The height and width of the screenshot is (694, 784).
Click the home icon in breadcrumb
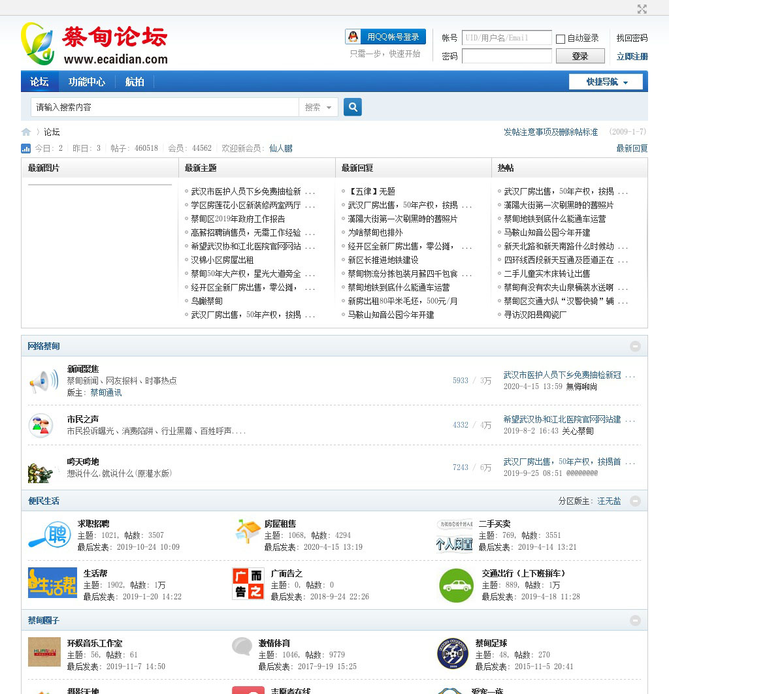[x=26, y=132]
